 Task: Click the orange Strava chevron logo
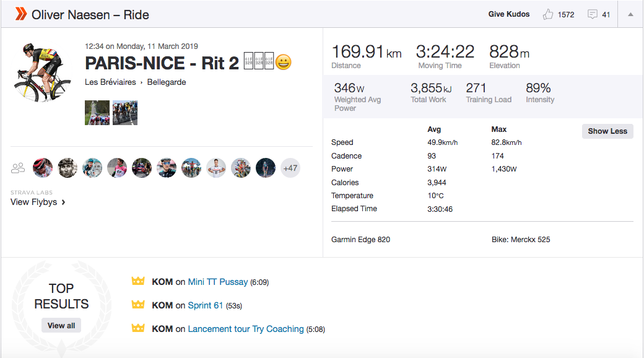(x=21, y=14)
